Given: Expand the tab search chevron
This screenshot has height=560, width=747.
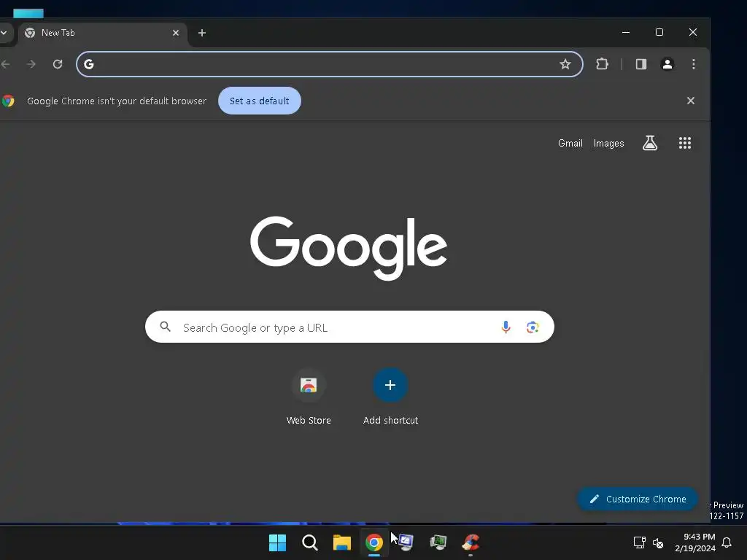Looking at the screenshot, I should pos(4,33).
